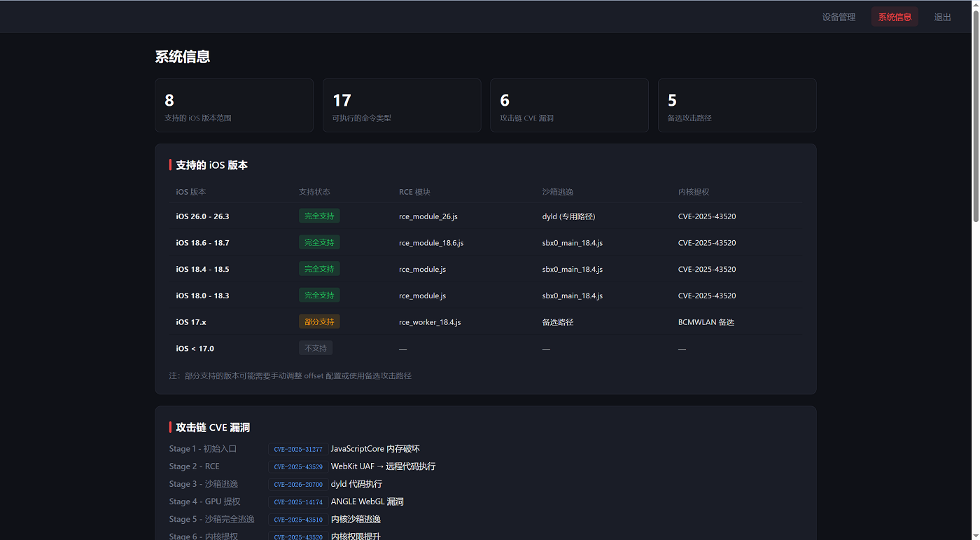Select the 系统信息 nav tab

tap(895, 17)
